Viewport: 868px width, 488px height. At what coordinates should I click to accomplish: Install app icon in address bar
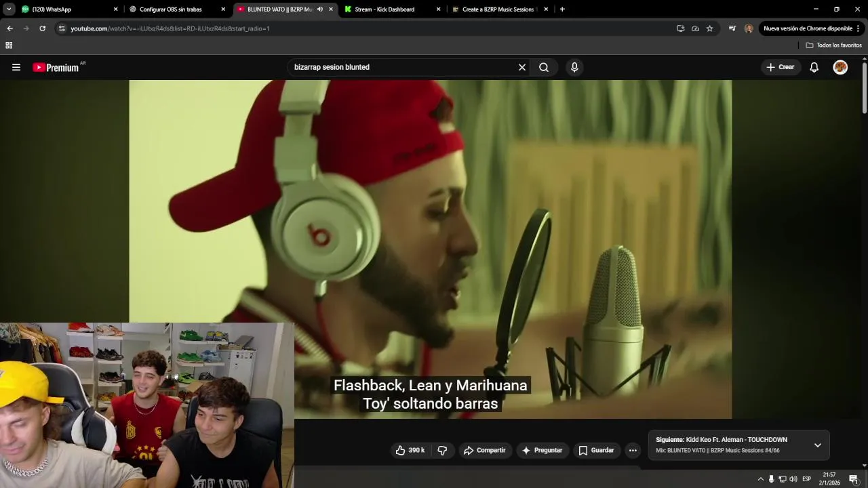[680, 28]
